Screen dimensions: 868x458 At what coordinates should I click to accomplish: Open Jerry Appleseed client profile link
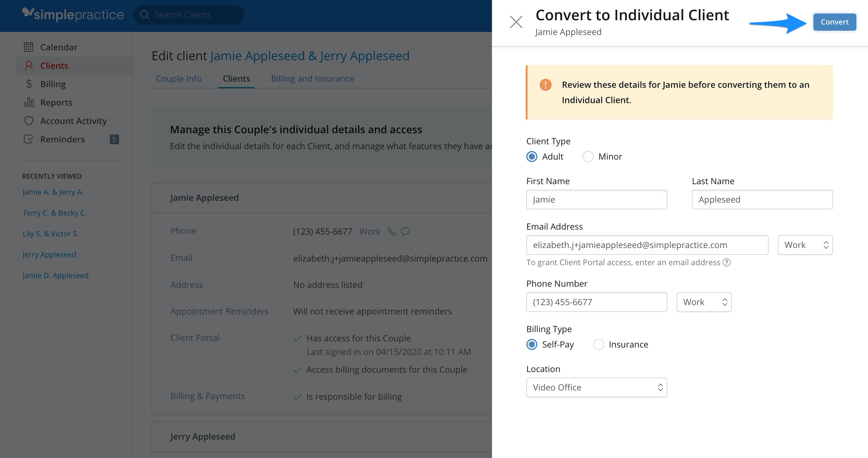tap(49, 254)
